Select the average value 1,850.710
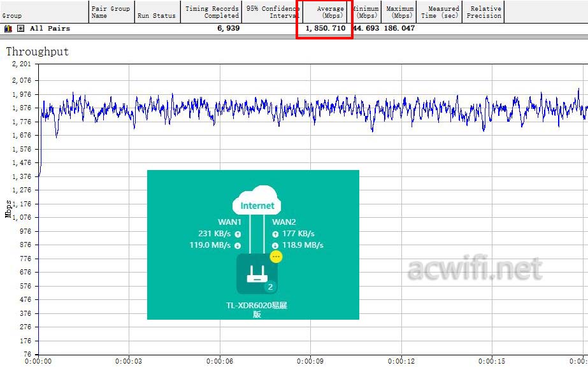The image size is (588, 370). pos(326,28)
